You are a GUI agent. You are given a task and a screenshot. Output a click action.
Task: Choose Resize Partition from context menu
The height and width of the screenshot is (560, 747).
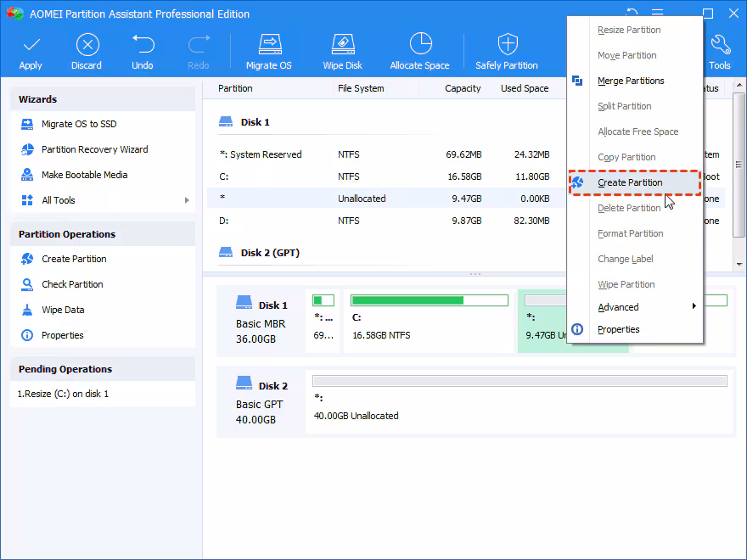click(629, 30)
